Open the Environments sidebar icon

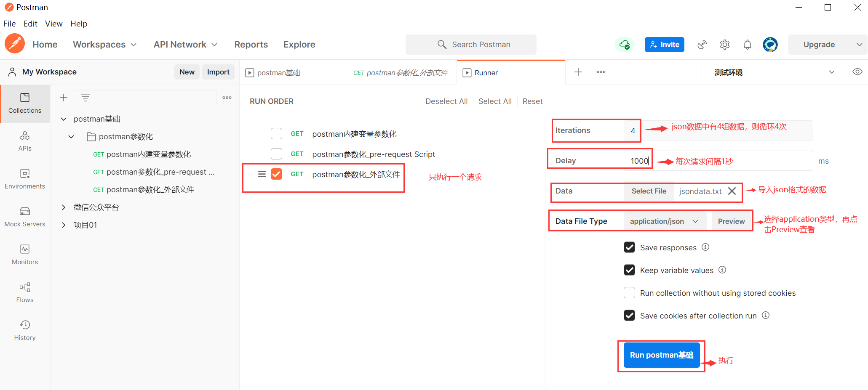click(x=25, y=179)
